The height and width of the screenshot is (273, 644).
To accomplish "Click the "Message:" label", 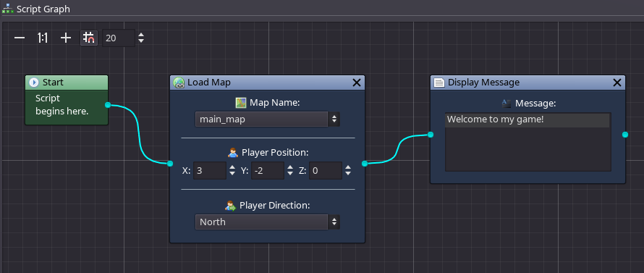I will click(535, 104).
